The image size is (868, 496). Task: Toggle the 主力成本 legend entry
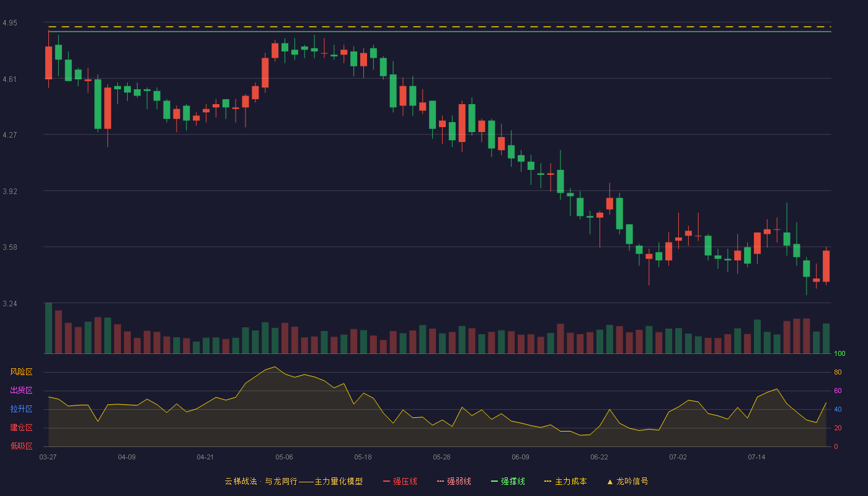point(565,481)
